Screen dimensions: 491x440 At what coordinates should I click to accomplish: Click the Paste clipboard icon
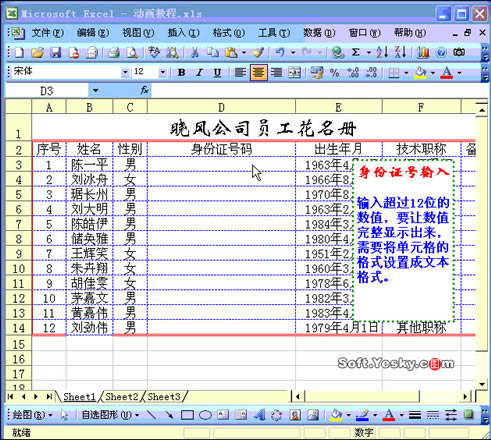(x=231, y=52)
